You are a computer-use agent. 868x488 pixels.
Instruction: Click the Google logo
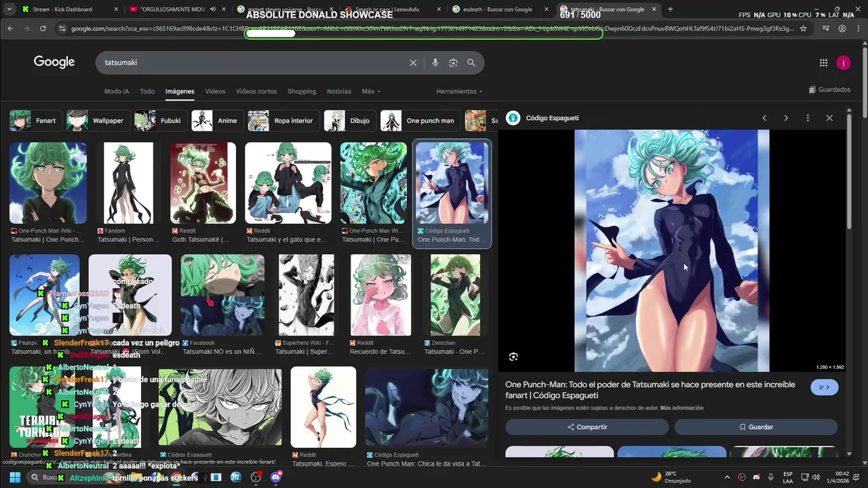click(54, 62)
